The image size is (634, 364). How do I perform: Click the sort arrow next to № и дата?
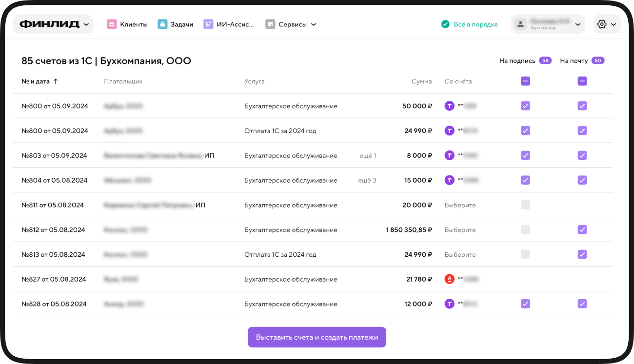(x=56, y=81)
